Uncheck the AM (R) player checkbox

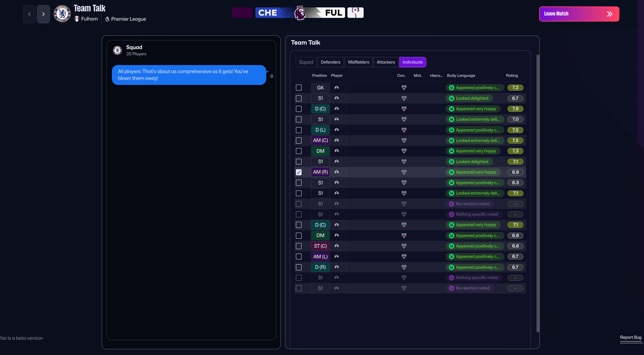(x=299, y=172)
